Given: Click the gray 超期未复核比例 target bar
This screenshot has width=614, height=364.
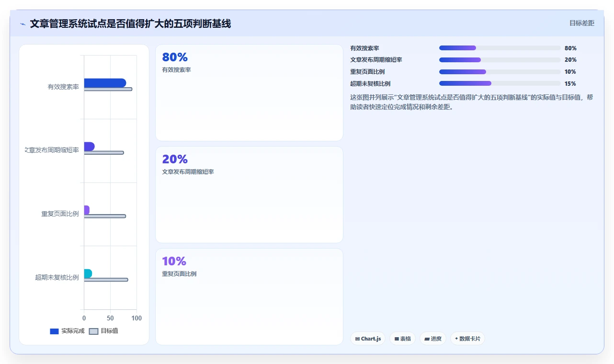Looking at the screenshot, I should click(x=106, y=280).
